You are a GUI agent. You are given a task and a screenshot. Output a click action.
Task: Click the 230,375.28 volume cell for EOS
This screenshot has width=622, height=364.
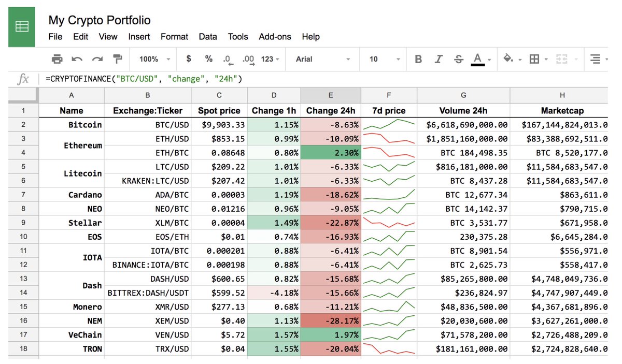[x=463, y=237]
